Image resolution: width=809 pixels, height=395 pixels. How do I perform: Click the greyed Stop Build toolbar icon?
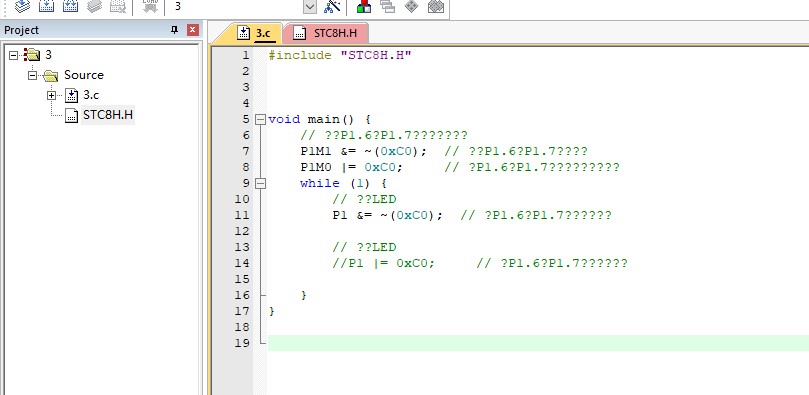coord(118,6)
